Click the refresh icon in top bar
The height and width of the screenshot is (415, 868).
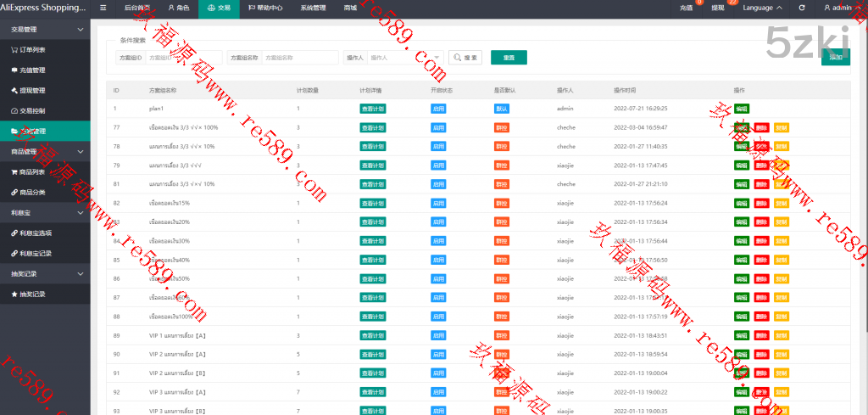click(802, 8)
